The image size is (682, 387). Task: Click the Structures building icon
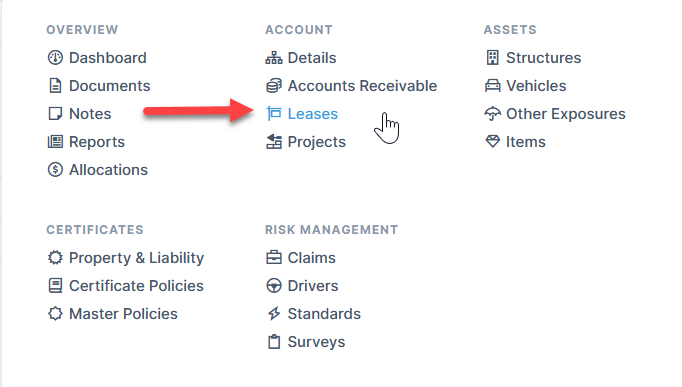[492, 57]
